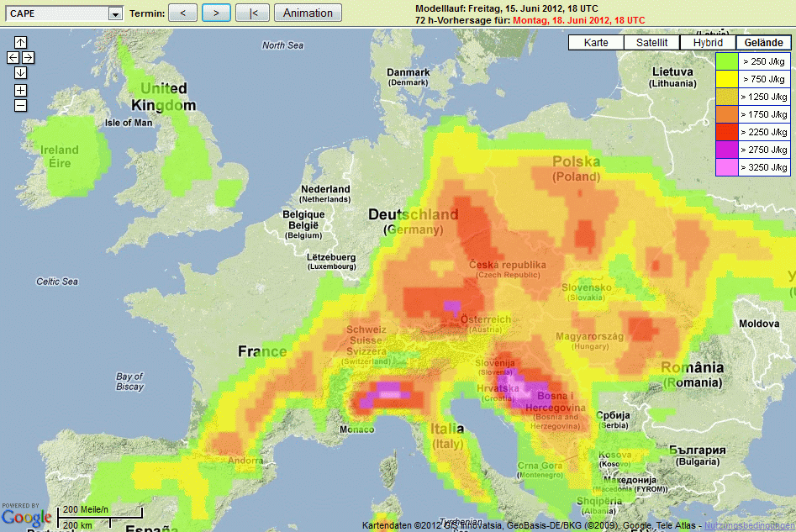Click the yellow > 750 J/kg legend swatch

pyautogui.click(x=726, y=79)
